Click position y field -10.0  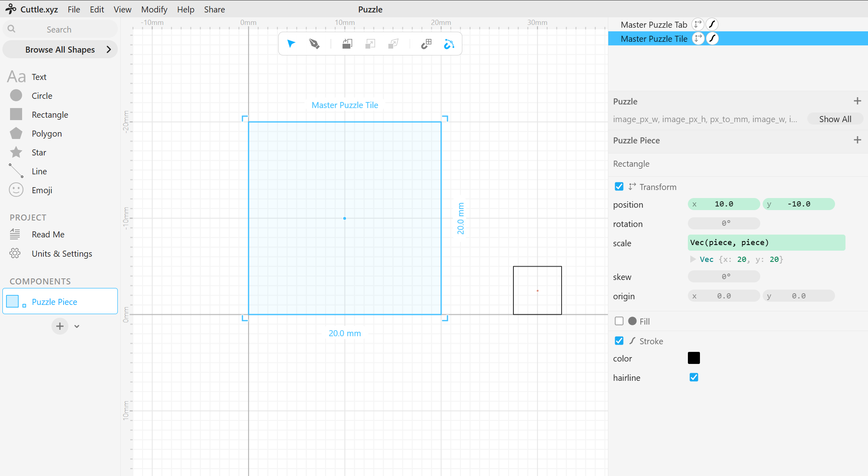coord(798,204)
